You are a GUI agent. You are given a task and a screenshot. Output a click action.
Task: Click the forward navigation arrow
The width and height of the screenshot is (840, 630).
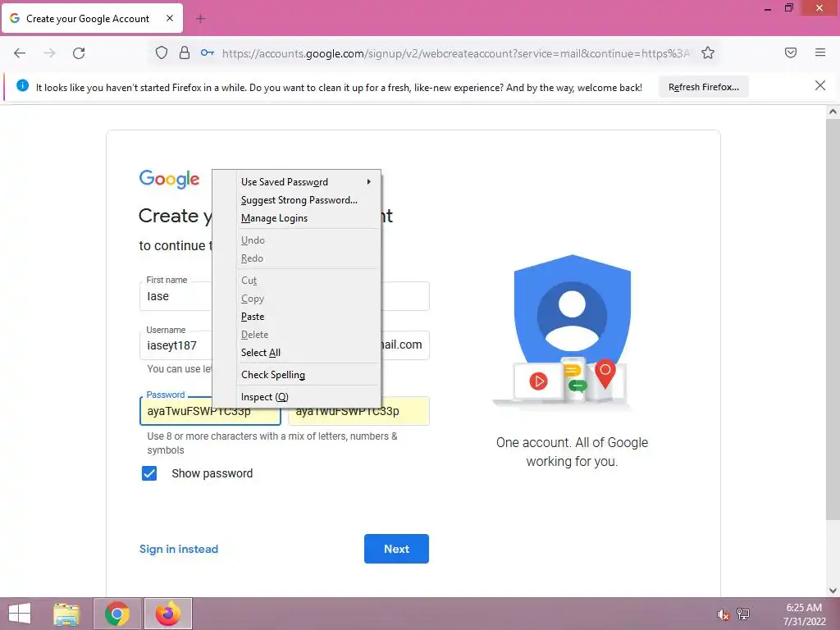click(49, 53)
